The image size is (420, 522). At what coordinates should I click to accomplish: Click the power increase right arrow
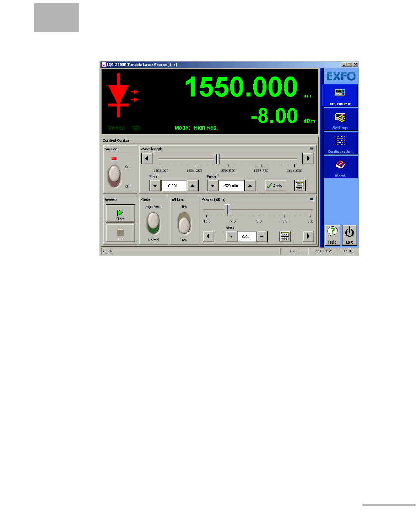point(309,236)
